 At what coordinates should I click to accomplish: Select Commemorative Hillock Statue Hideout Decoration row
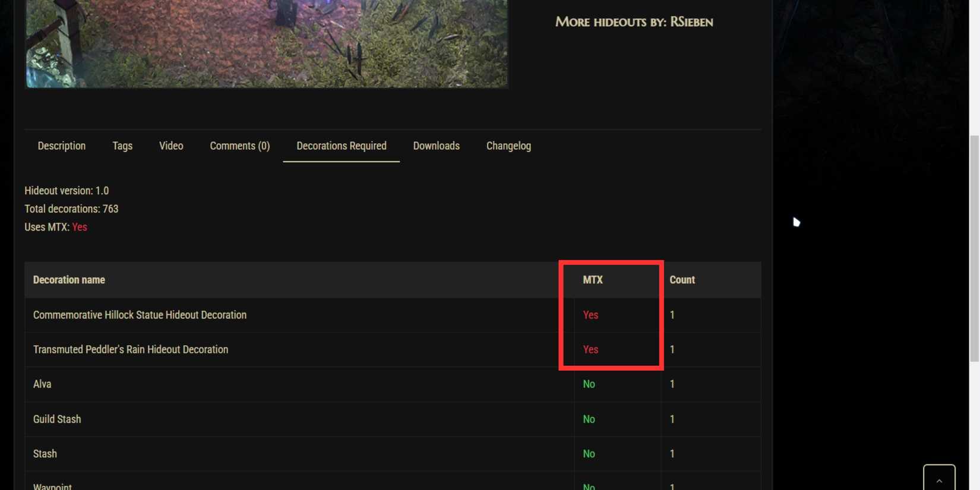(x=393, y=315)
